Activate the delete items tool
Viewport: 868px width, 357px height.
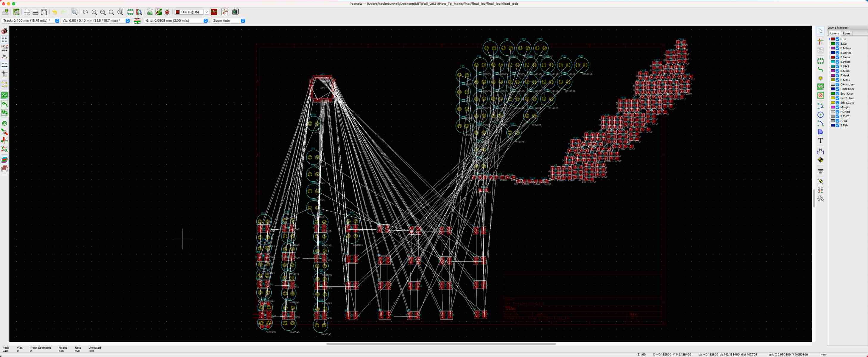[821, 171]
